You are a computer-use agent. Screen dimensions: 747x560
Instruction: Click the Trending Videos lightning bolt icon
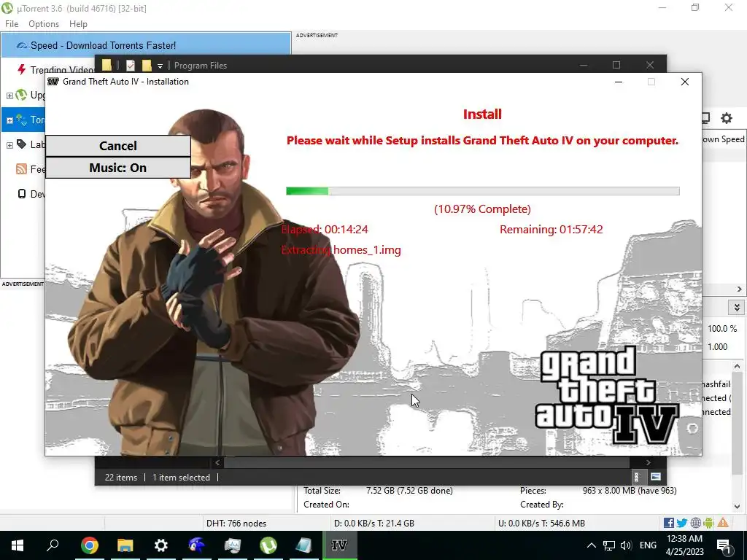point(21,70)
